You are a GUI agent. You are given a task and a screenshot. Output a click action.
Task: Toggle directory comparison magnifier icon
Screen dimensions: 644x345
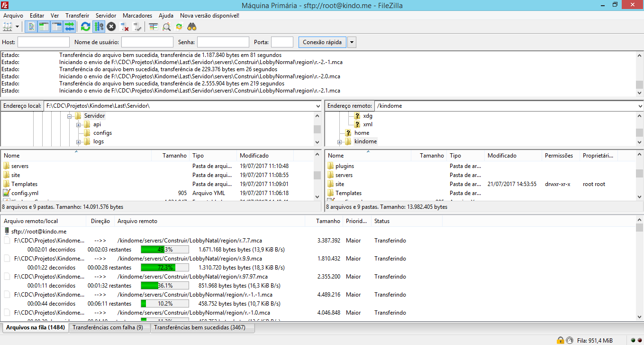[x=166, y=27]
